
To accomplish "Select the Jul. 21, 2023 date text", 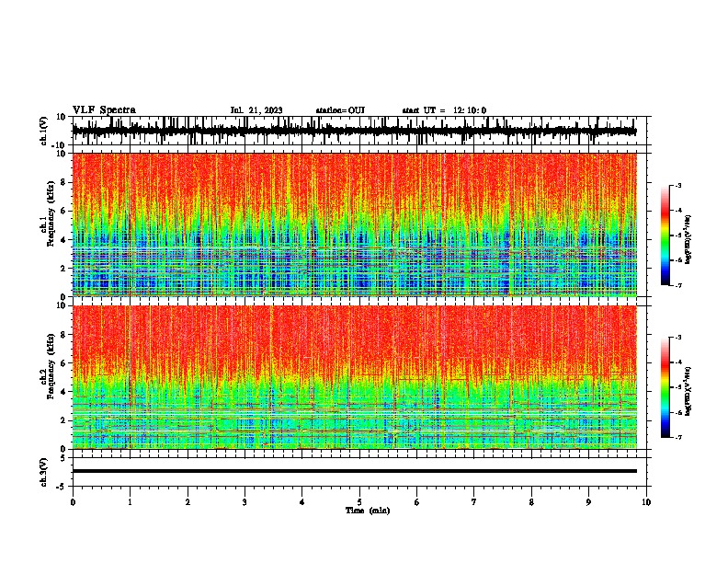I will pos(256,110).
